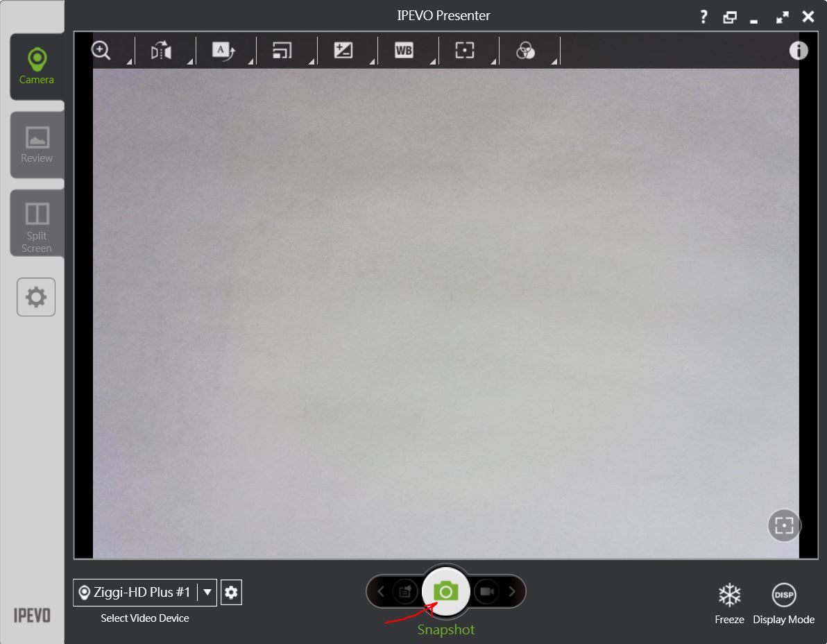Viewport: 827px width, 644px height.
Task: Click the info icon at top right
Action: [799, 50]
